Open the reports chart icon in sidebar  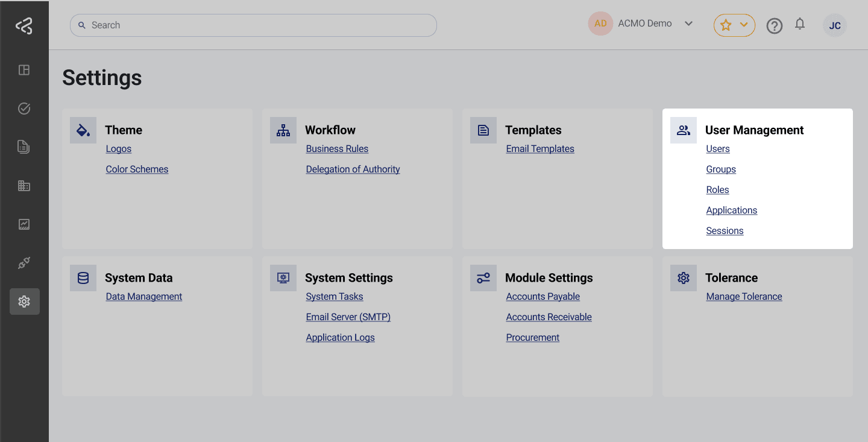[x=24, y=224]
